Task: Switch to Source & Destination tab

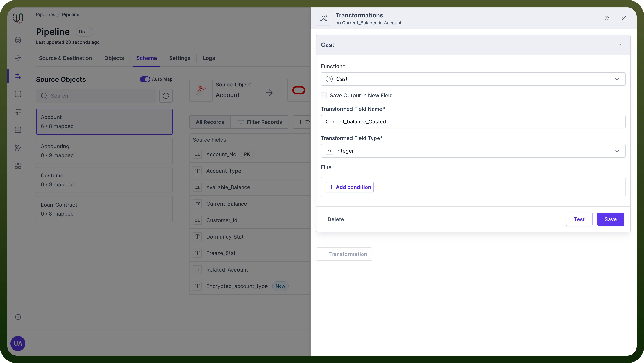Action: 65,58
